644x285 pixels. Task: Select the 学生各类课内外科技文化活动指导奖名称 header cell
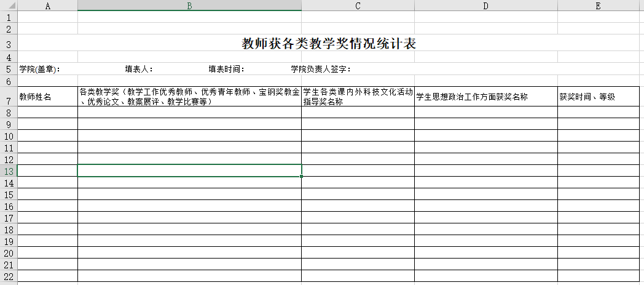[358, 97]
